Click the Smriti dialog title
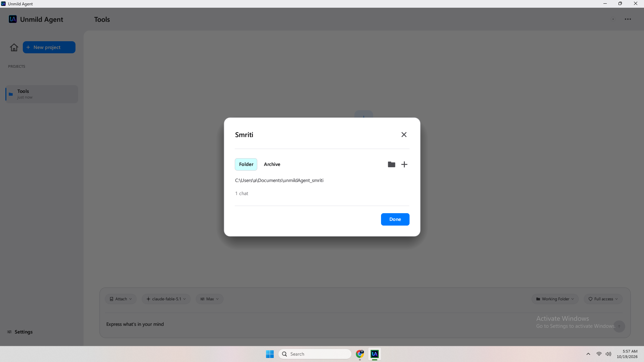The image size is (644, 362). point(244,135)
